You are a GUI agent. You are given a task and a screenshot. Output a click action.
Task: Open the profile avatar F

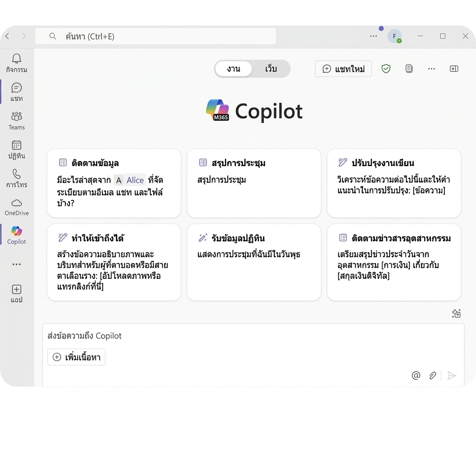click(x=395, y=36)
